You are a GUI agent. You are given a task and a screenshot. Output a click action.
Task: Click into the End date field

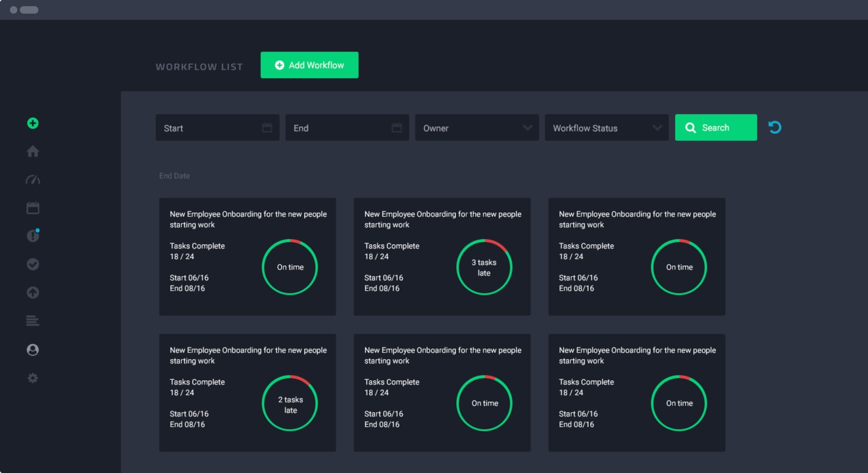pos(347,128)
